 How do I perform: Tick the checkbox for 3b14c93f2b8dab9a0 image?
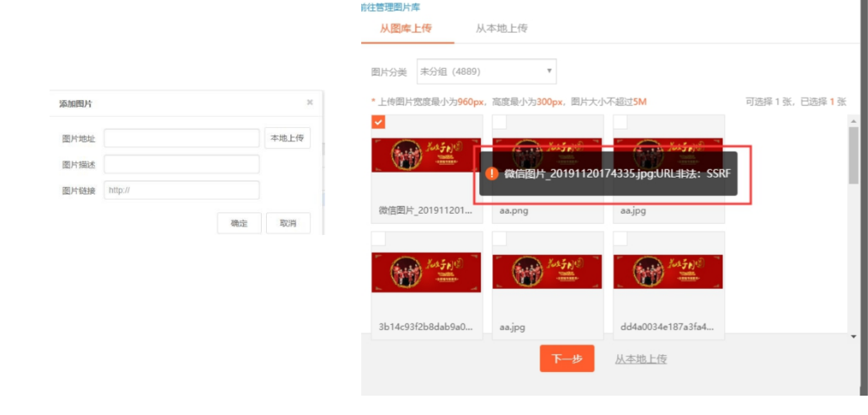coord(379,238)
